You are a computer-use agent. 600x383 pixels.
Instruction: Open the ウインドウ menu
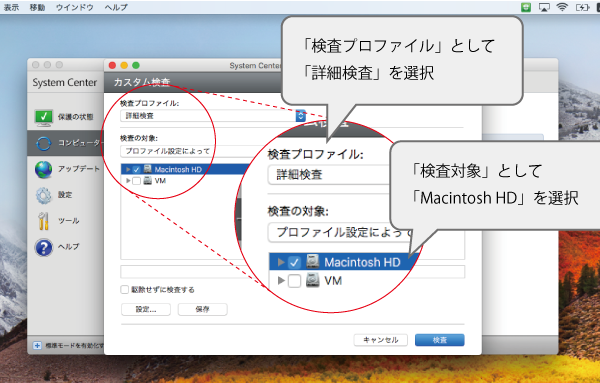tap(75, 7)
